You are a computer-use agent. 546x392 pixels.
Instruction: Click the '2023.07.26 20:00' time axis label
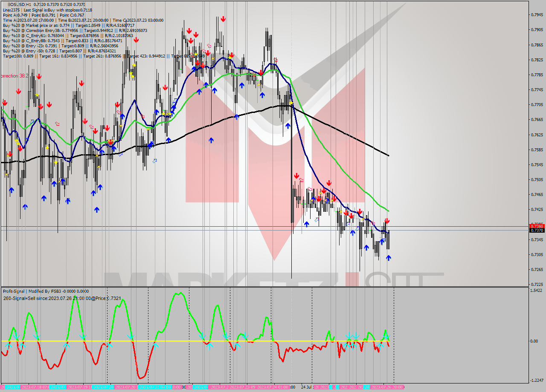click(387, 387)
